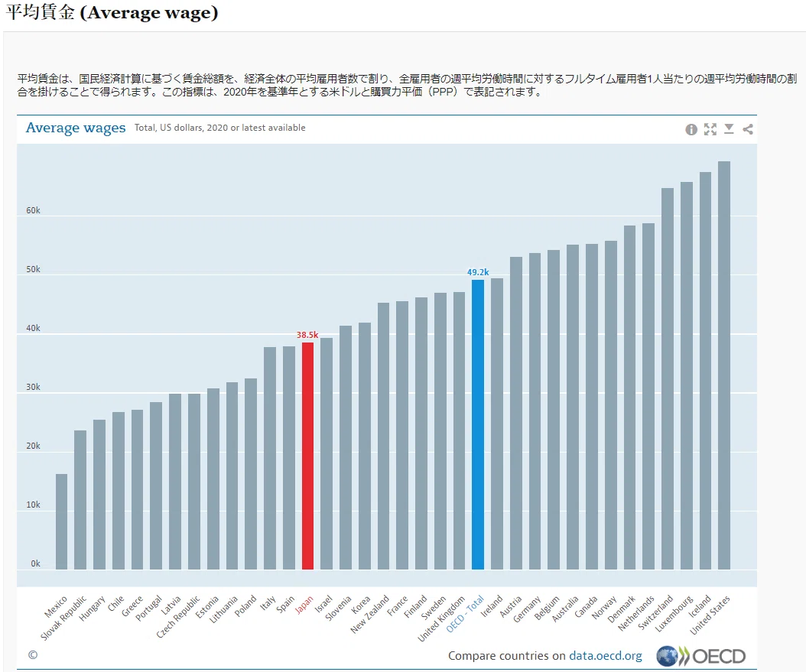
Task: Click the Germany bar
Action: click(535, 411)
